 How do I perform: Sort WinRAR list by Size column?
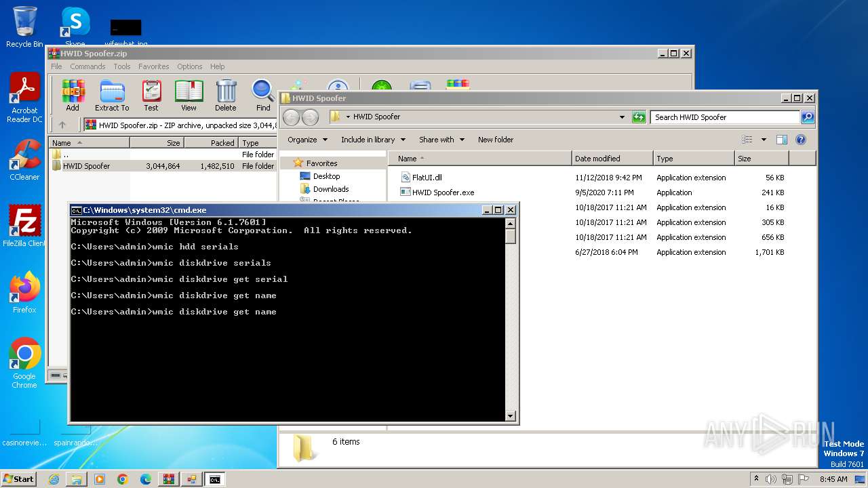(157, 143)
